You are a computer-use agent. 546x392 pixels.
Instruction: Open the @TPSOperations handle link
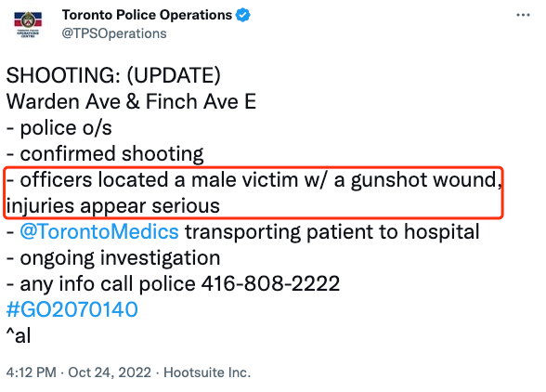point(114,33)
